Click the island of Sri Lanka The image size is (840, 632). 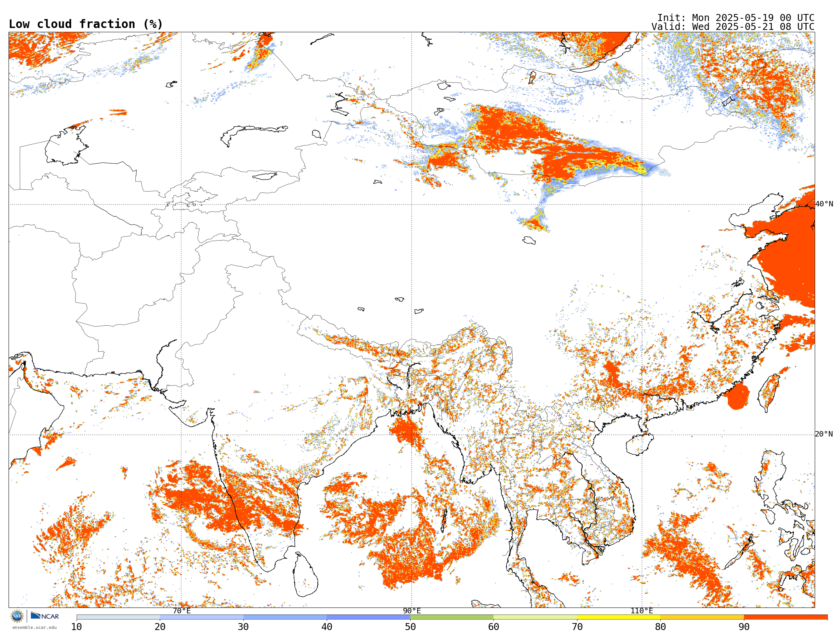305,575
